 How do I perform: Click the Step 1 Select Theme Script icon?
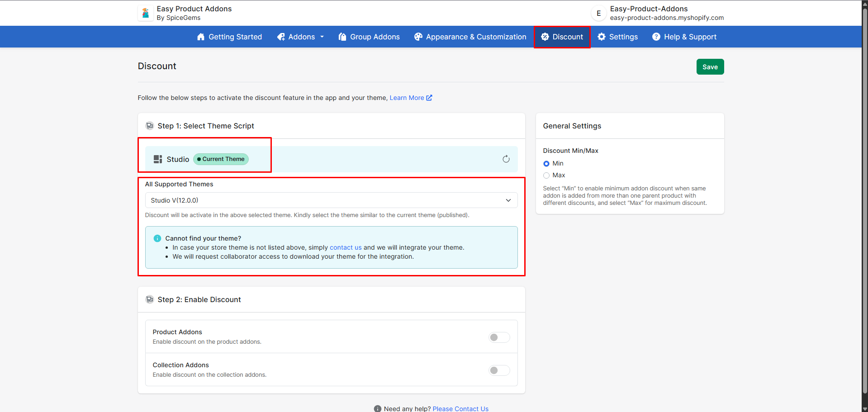click(x=150, y=126)
